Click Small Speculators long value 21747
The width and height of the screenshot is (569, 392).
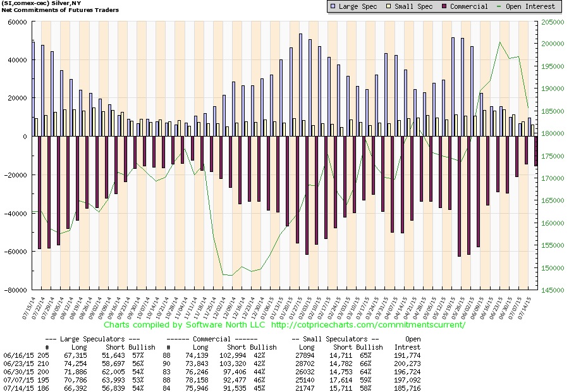tap(305, 388)
